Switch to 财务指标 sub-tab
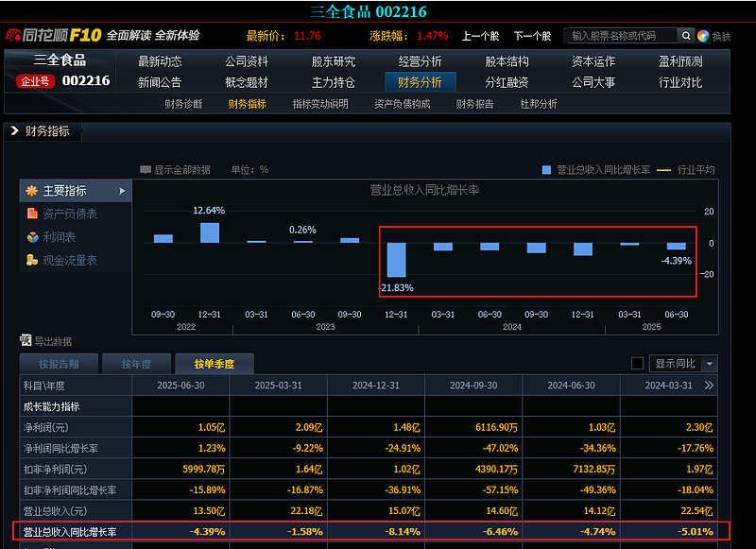This screenshot has height=549, width=756. point(247,104)
